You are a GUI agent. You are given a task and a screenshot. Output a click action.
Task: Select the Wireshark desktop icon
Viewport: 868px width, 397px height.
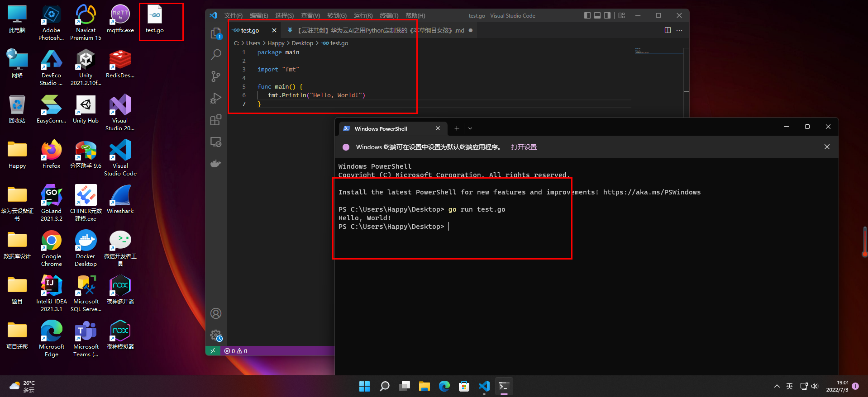(x=120, y=199)
